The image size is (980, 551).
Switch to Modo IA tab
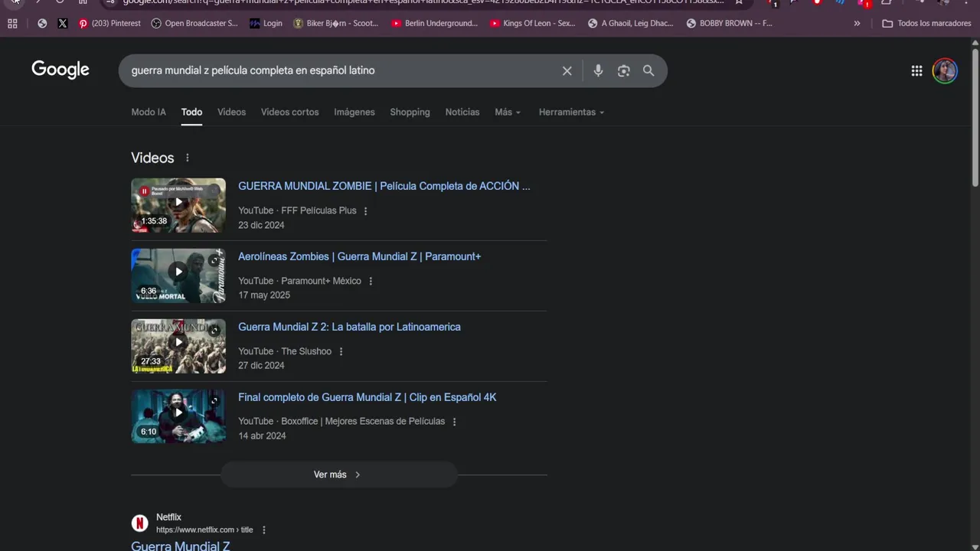click(149, 112)
